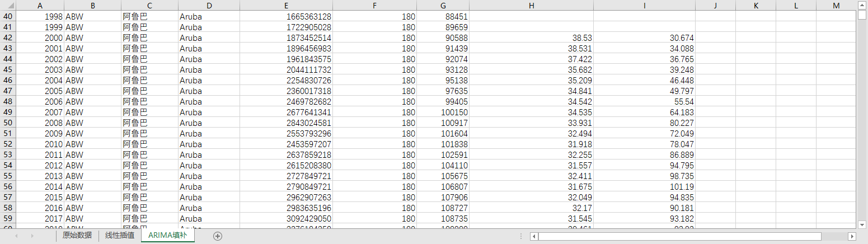Select column I header
This screenshot has width=868, height=244.
coord(644,6)
